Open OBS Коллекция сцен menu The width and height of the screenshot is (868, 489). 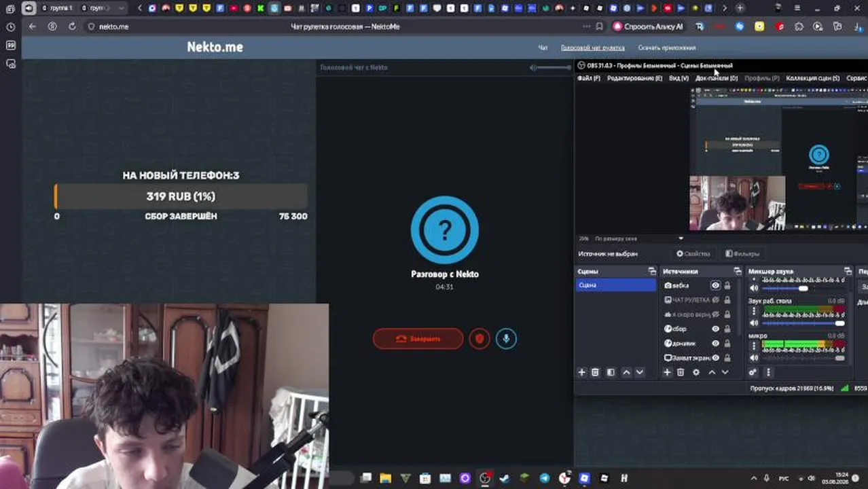click(x=812, y=78)
